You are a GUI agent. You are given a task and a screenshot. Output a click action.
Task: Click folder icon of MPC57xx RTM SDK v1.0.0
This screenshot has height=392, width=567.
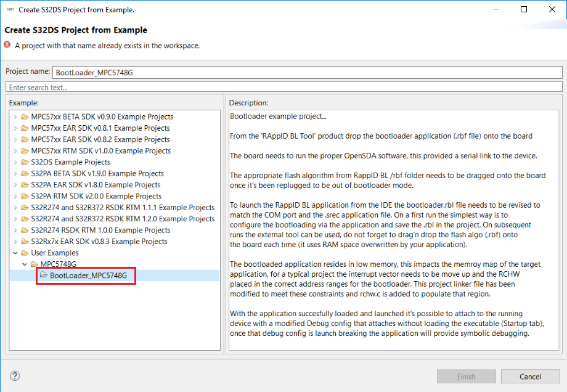[25, 151]
